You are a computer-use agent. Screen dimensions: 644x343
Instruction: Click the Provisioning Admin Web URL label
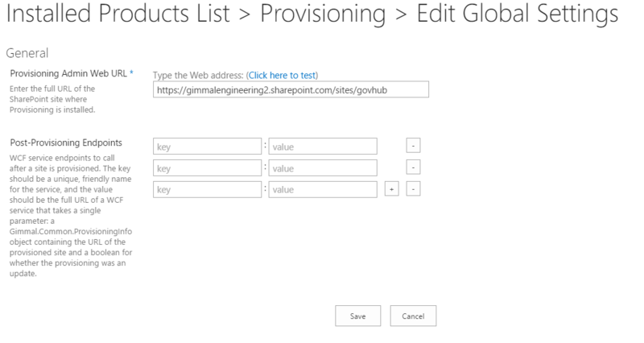[x=68, y=74]
